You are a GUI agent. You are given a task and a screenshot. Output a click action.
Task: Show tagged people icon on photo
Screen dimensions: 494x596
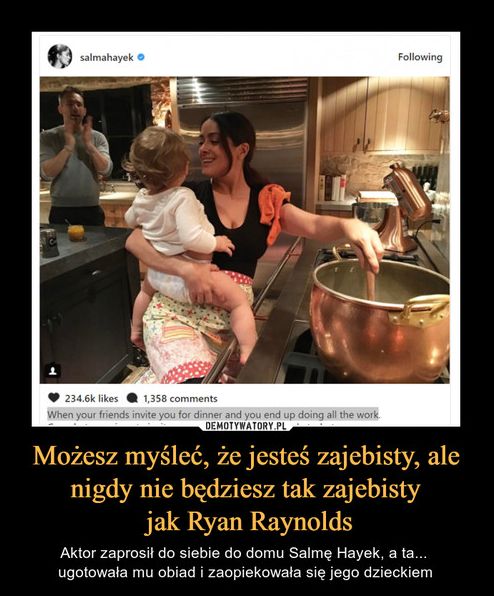click(x=54, y=370)
